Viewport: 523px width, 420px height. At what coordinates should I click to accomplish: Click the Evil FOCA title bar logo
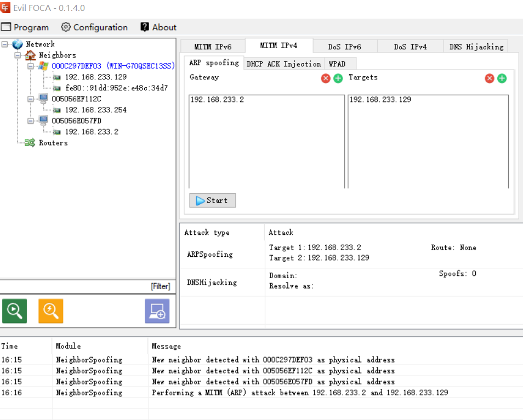5,7
